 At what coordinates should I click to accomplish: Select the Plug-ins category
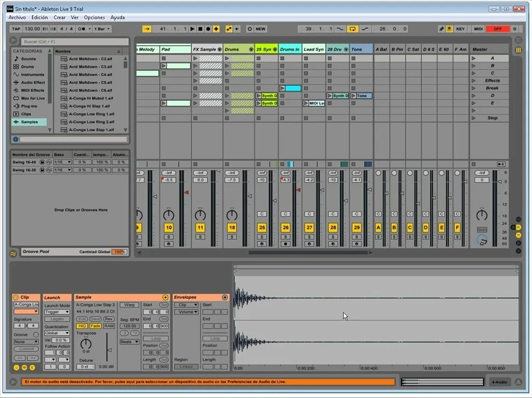tap(29, 106)
